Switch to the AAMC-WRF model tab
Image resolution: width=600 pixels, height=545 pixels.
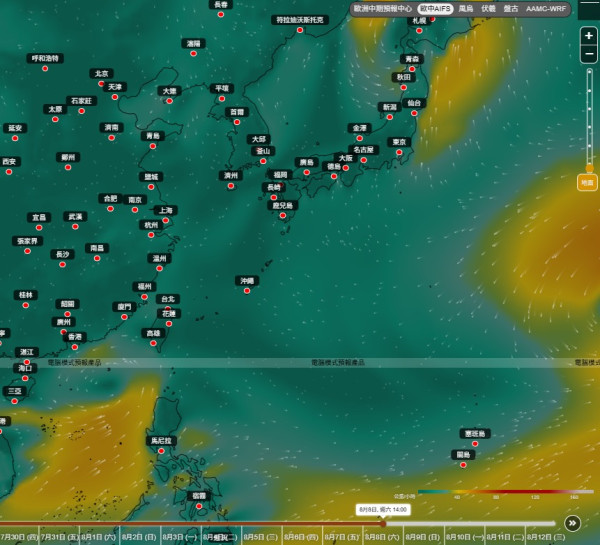click(546, 8)
